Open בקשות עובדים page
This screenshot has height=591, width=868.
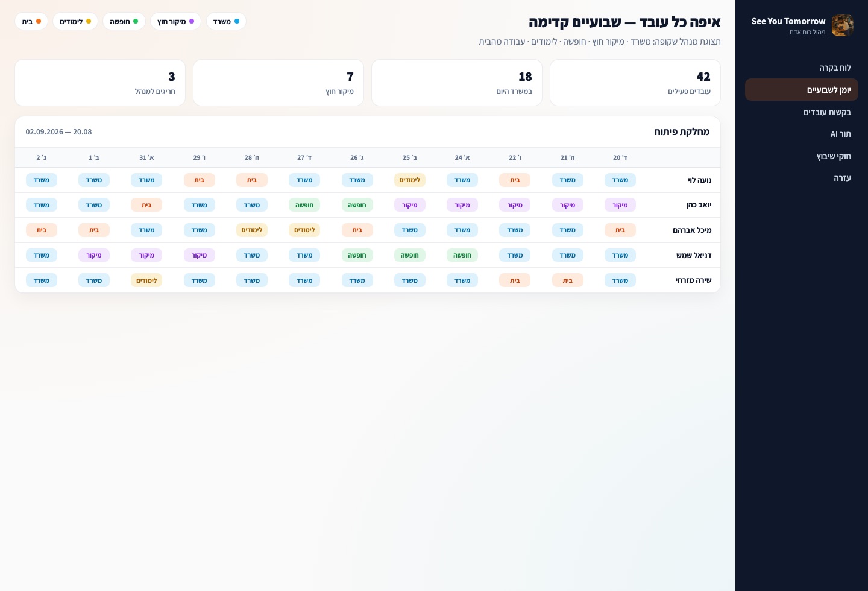tap(802, 112)
